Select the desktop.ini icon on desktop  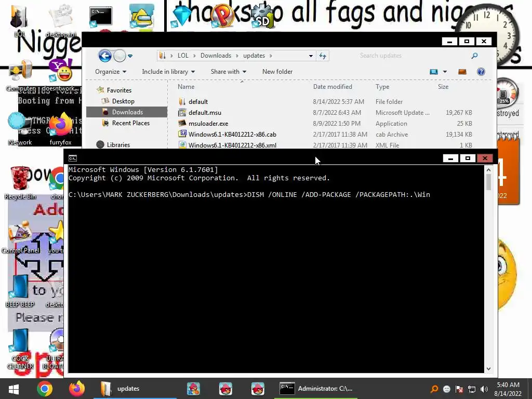coord(61,20)
